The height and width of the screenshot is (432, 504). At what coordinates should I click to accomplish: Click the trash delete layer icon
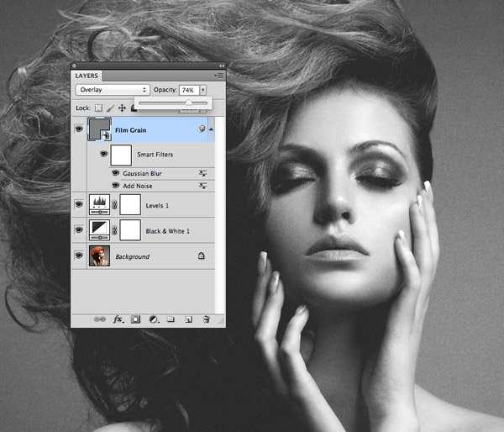pyautogui.click(x=206, y=320)
